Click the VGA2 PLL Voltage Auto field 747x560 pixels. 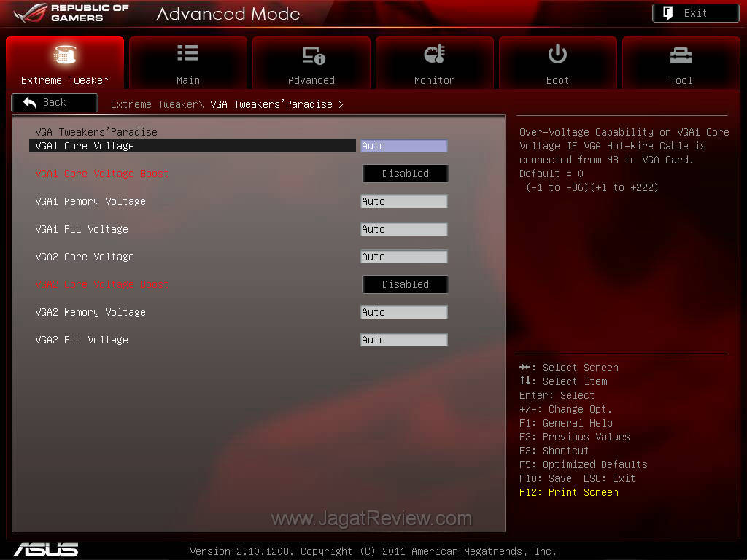pos(403,340)
